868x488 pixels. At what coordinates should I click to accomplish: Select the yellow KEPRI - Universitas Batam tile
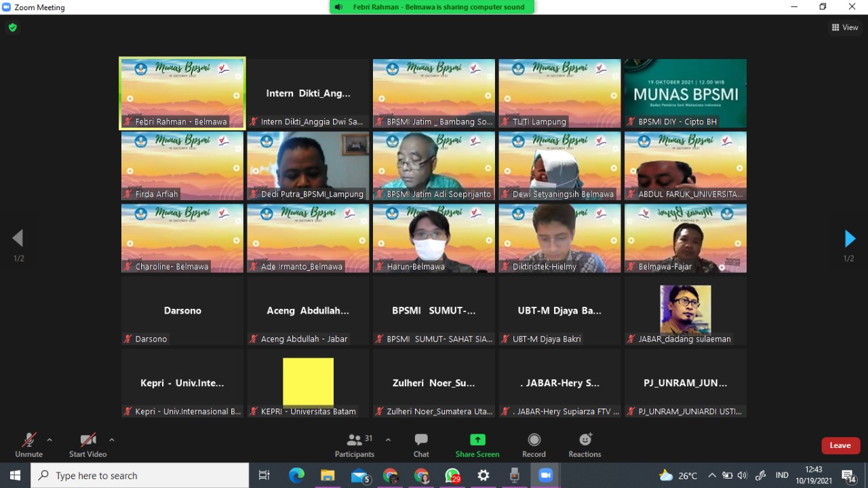pos(308,382)
